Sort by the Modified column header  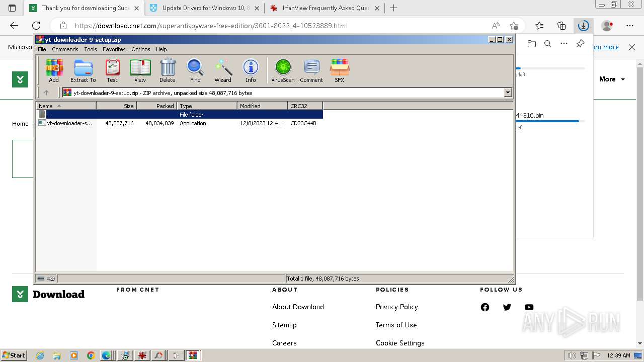point(262,106)
